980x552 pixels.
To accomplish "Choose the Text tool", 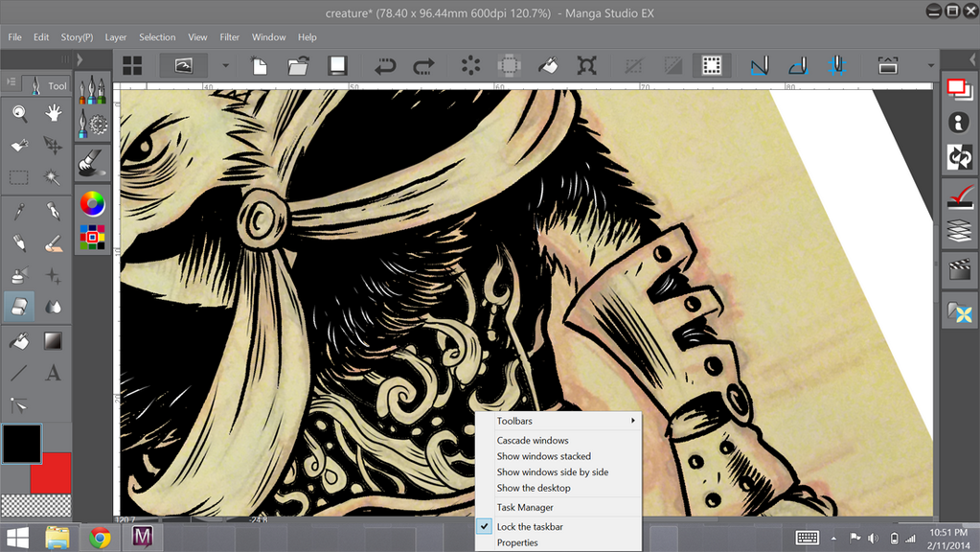I will point(54,373).
